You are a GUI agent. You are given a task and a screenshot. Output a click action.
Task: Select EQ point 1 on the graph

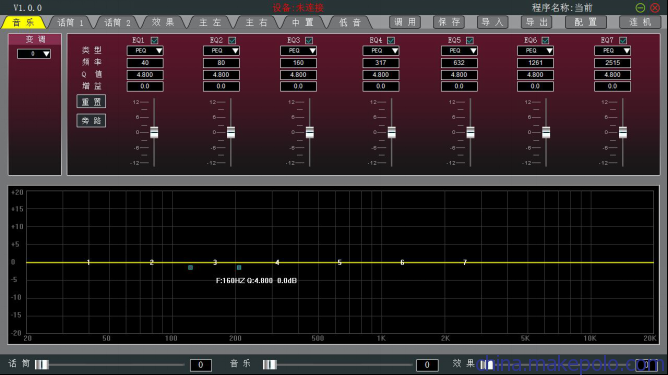(x=89, y=262)
